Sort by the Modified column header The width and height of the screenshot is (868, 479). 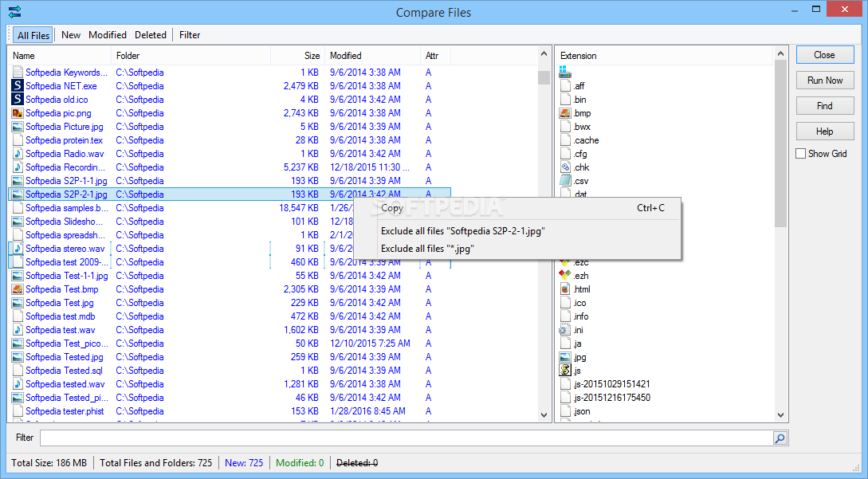[x=372, y=55]
